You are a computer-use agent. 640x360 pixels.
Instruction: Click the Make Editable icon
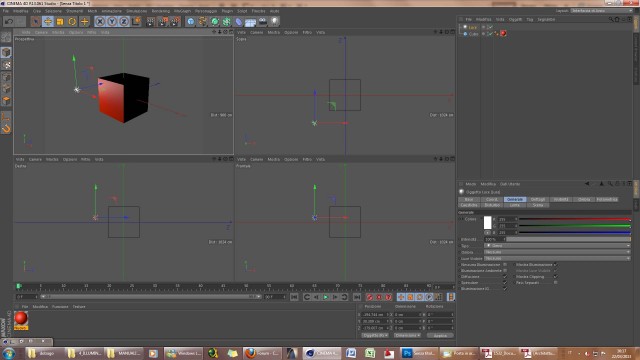tap(6, 37)
